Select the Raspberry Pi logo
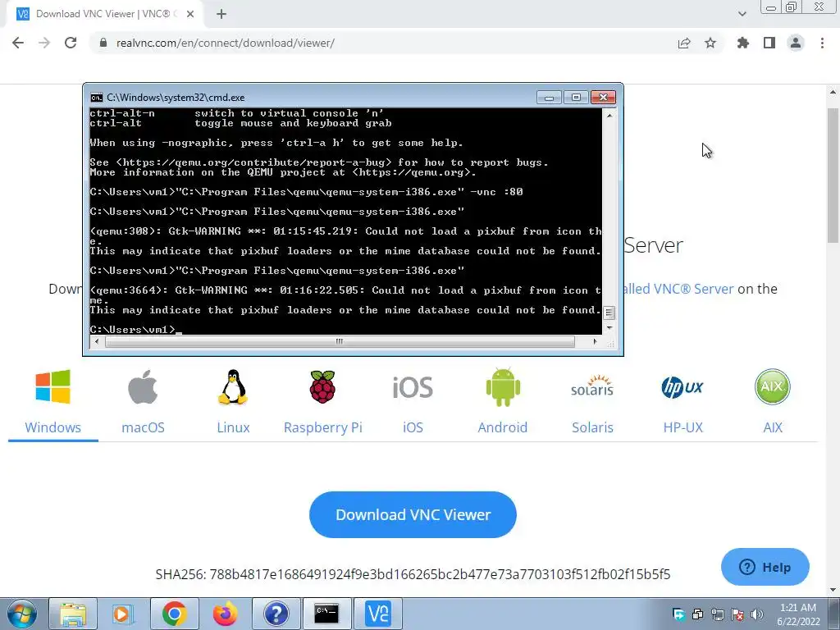840x630 pixels. tap(322, 386)
